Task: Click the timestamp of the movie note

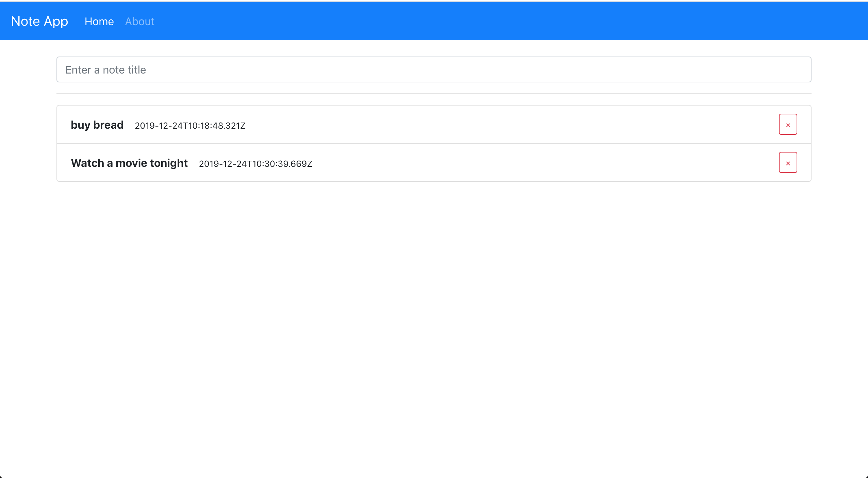Action: tap(255, 164)
